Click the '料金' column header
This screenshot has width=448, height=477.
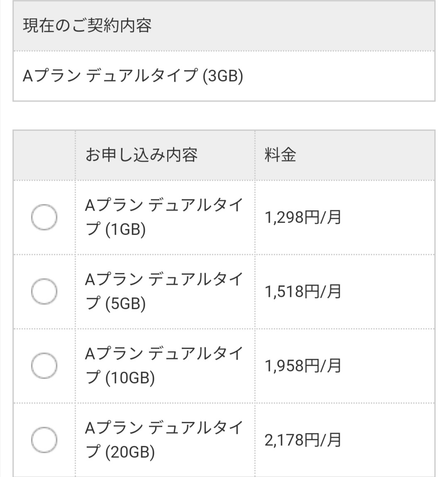(280, 155)
